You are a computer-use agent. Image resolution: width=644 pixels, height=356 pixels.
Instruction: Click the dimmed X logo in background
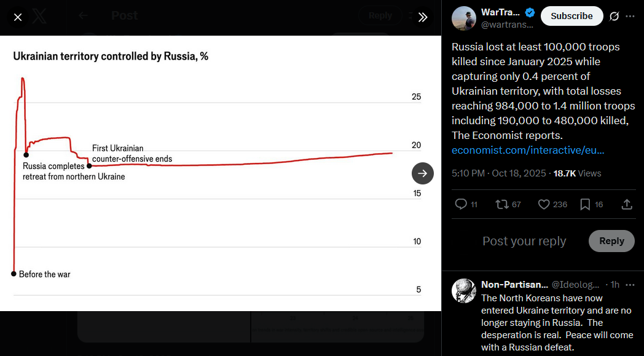(x=39, y=17)
